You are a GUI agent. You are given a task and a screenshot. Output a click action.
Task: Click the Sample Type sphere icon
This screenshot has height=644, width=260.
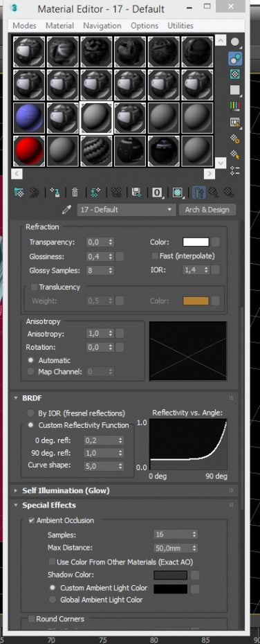[235, 42]
